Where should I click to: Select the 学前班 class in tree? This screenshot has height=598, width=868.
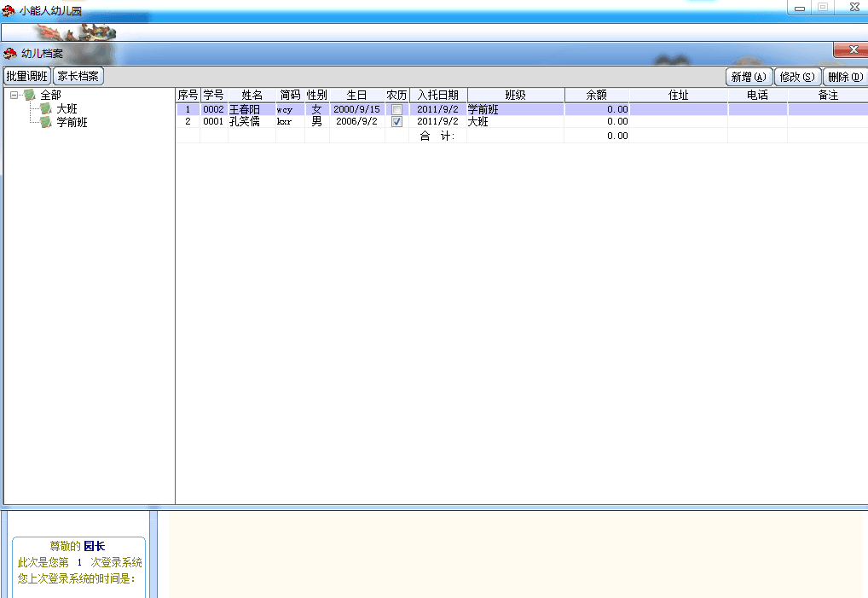(72, 122)
